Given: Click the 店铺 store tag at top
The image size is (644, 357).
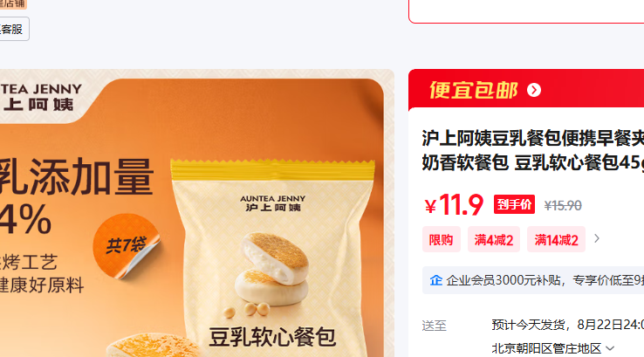Looking at the screenshot, I should point(12,4).
